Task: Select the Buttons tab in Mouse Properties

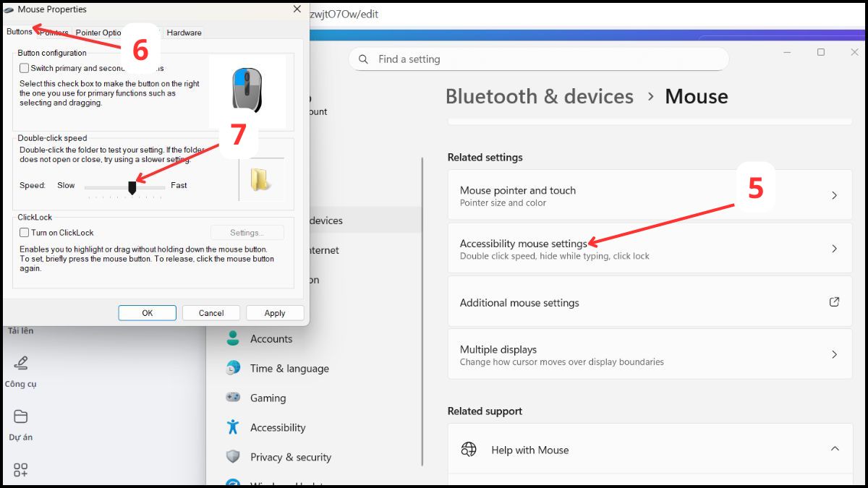Action: click(x=17, y=32)
